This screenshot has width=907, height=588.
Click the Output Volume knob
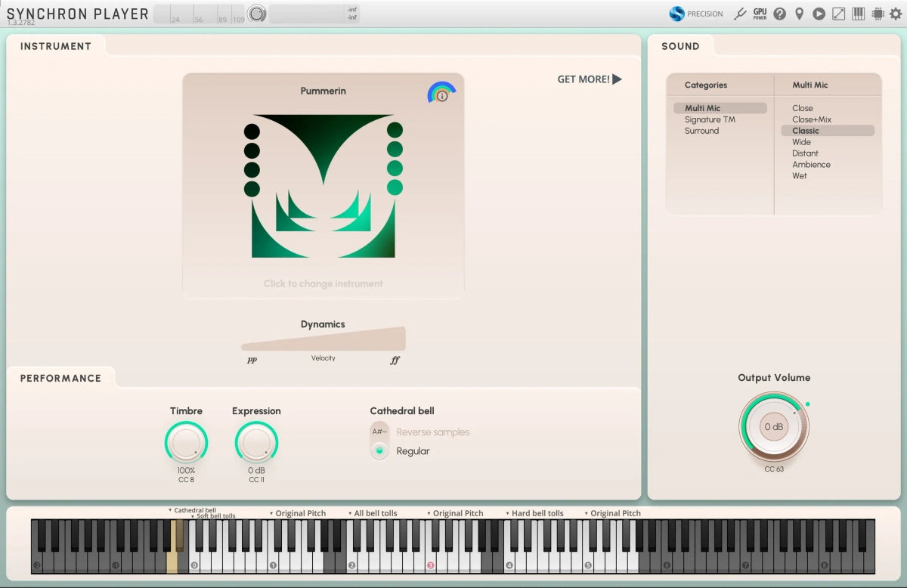pos(774,426)
